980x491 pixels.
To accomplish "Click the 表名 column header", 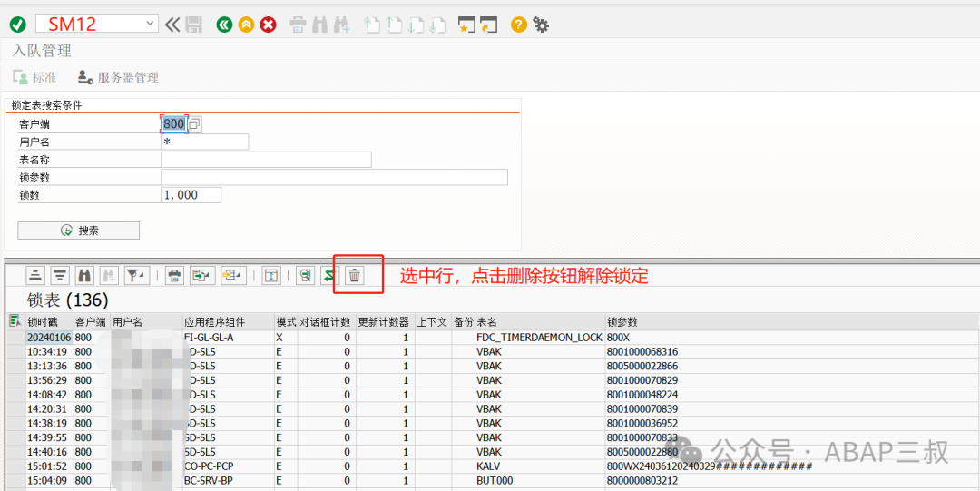I will 539,322.
